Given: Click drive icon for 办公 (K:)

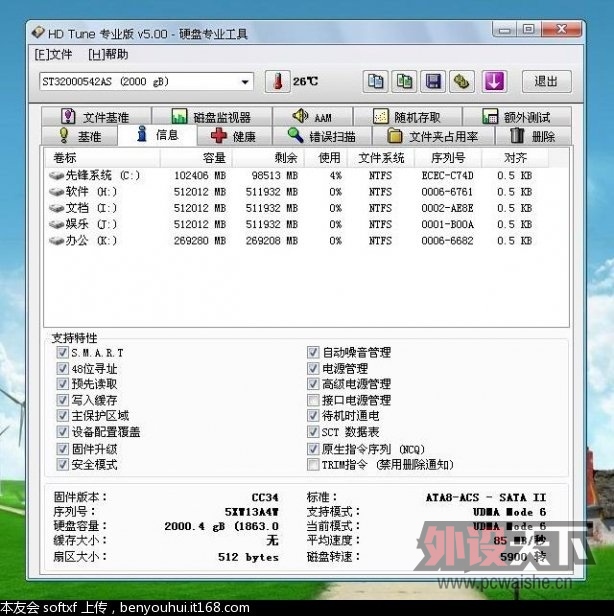Looking at the screenshot, I should [x=56, y=240].
